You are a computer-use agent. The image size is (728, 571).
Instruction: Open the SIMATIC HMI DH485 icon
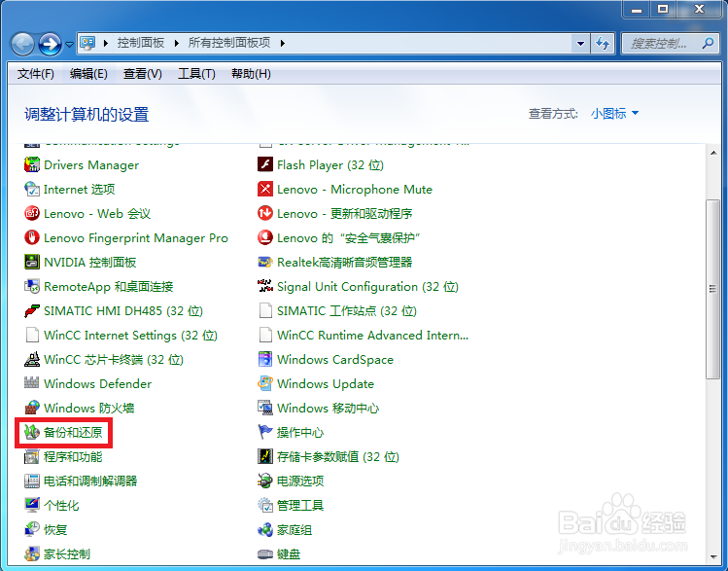click(32, 311)
